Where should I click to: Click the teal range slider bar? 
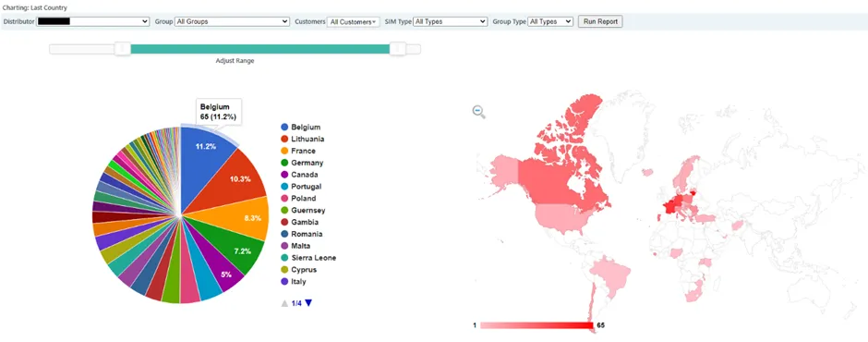260,49
